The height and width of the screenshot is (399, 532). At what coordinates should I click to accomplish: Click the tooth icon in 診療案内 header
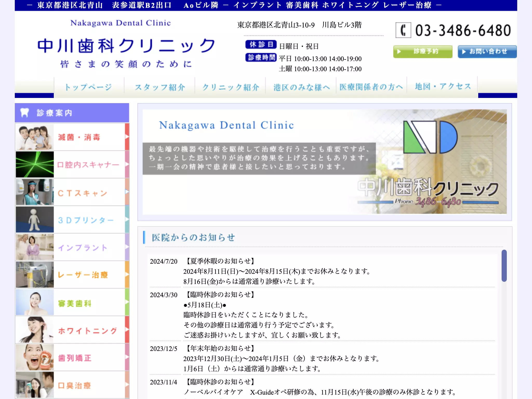pos(24,113)
